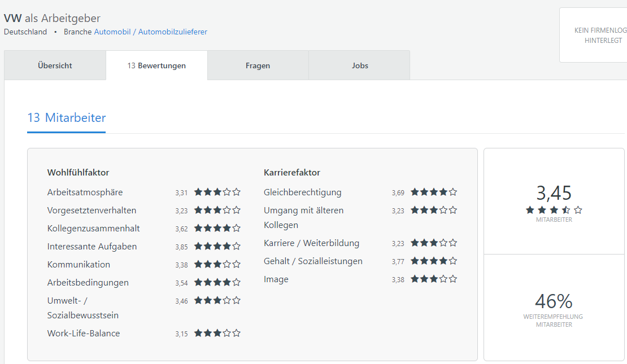The width and height of the screenshot is (627, 364).
Task: Follow the Automobil / Automobilzulieferer branch link
Action: pyautogui.click(x=150, y=32)
